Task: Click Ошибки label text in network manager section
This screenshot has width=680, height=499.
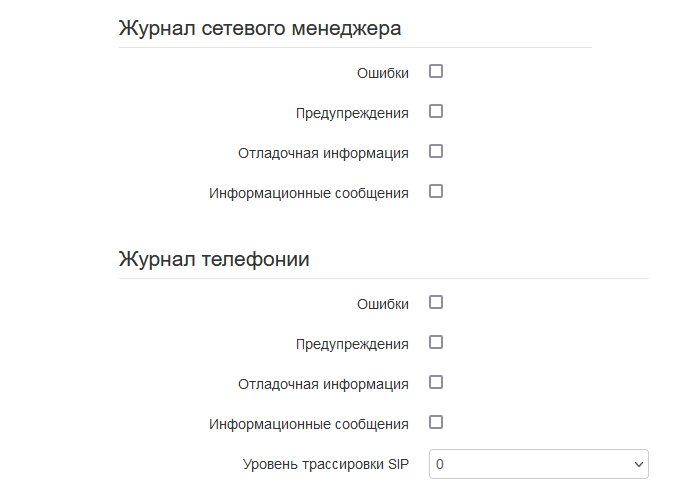Action: [382, 73]
